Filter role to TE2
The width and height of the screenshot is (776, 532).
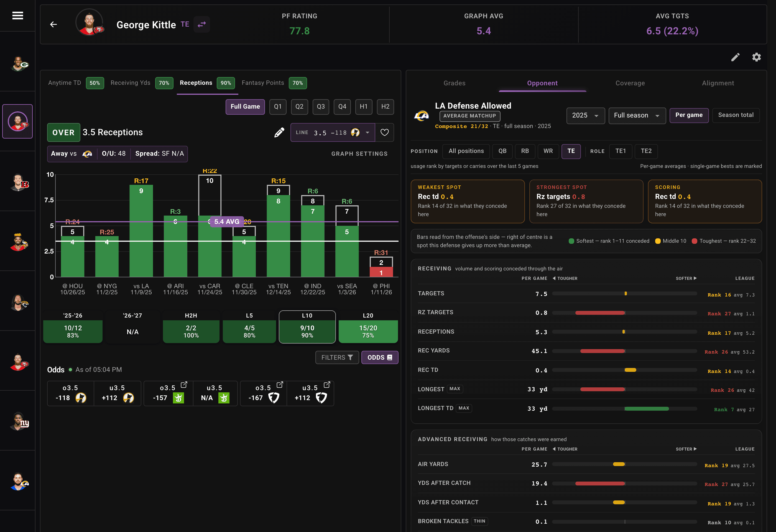646,151
